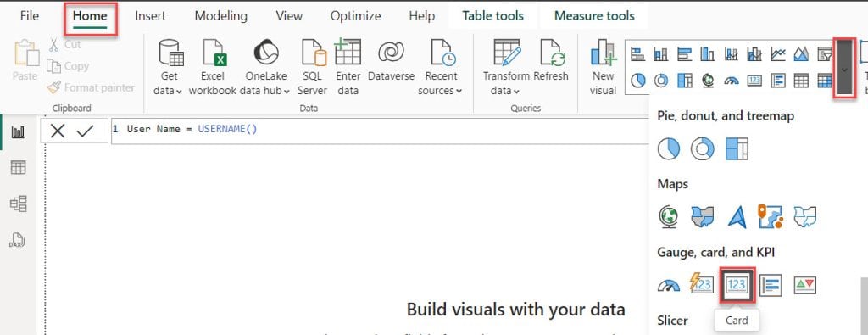Click in the User Name formula bar
868x335 pixels.
coord(380,131)
